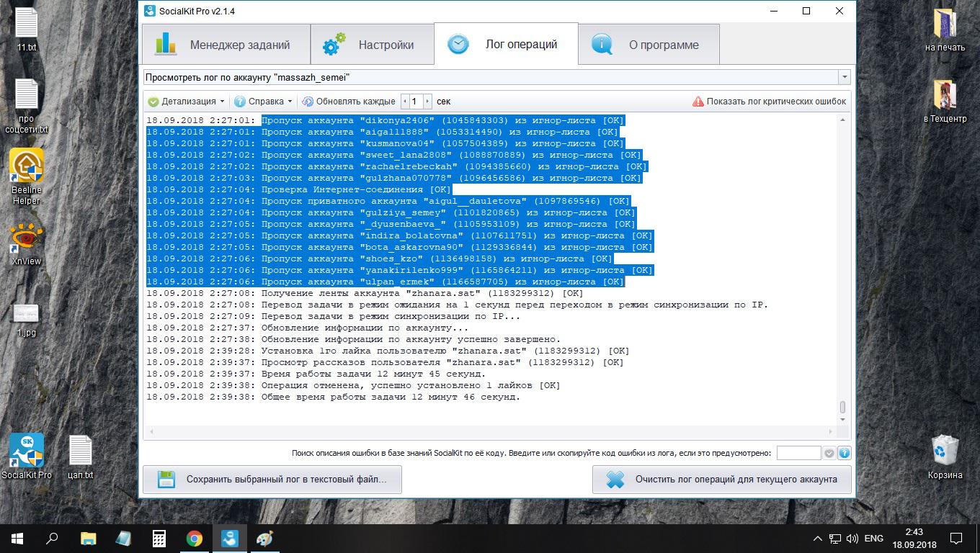Save selected log to text file

[272, 479]
